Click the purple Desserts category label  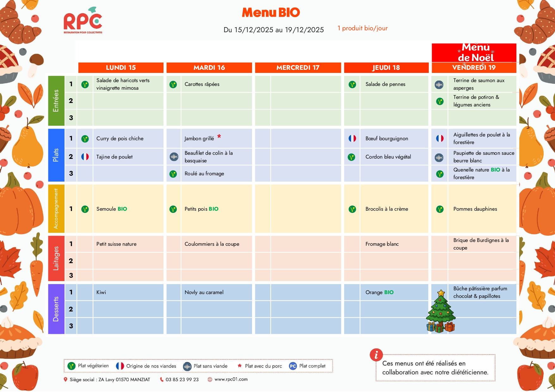pos(56,309)
